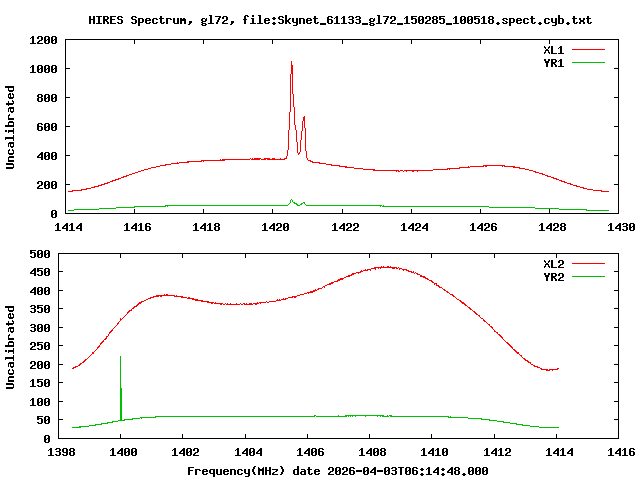Click the 1414 tick label on top plot
640x480 pixels.
pyautogui.click(x=68, y=227)
